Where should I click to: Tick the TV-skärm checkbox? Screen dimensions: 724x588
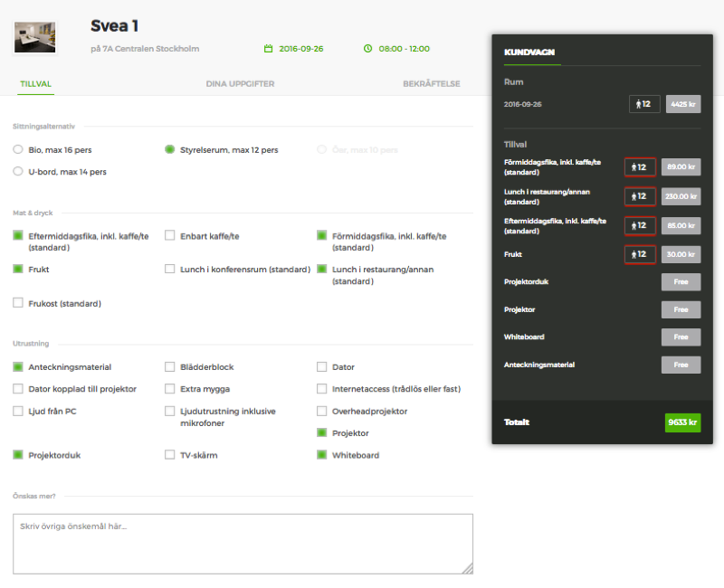(x=170, y=455)
